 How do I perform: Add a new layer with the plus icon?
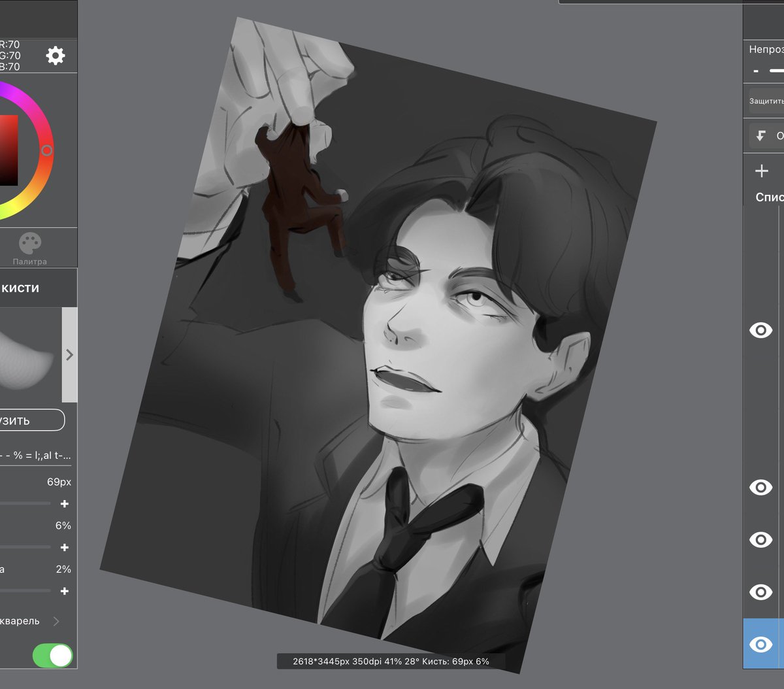pos(762,171)
